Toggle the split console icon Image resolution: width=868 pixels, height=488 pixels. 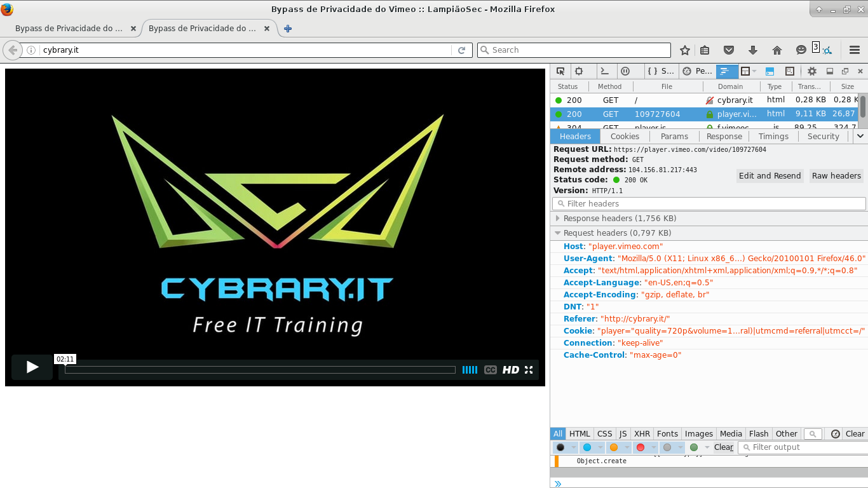(770, 71)
